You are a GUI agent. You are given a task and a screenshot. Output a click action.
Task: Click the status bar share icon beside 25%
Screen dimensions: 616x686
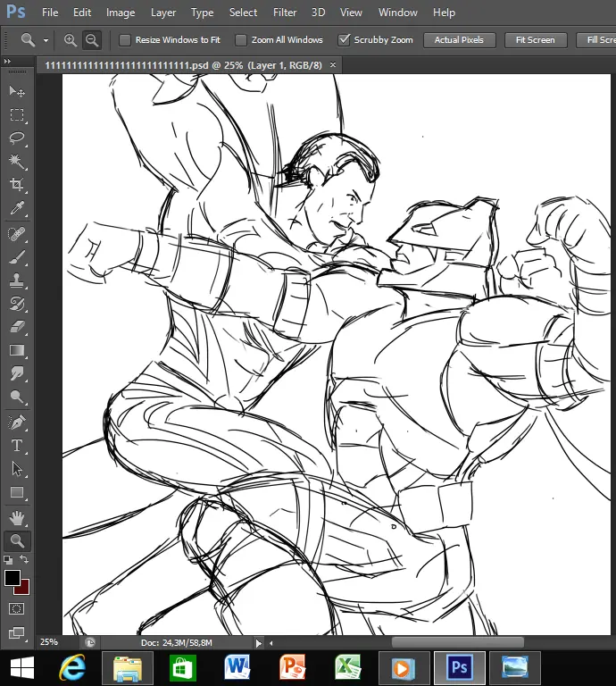pyautogui.click(x=90, y=642)
